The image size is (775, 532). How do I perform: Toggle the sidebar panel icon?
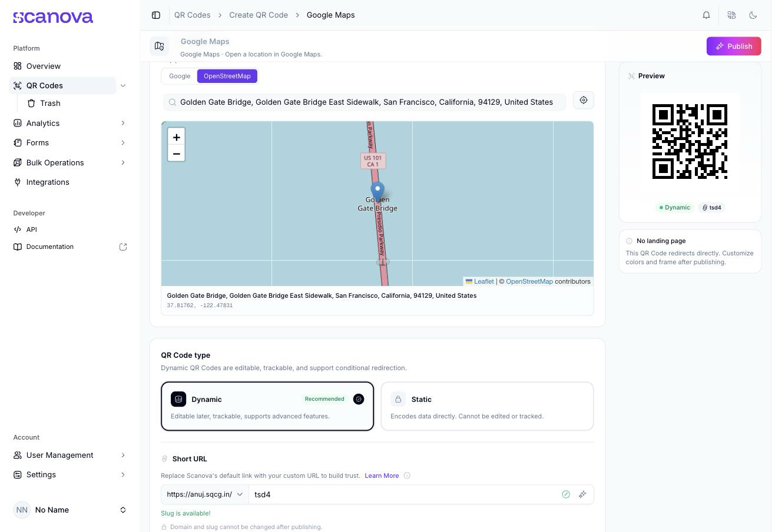156,15
